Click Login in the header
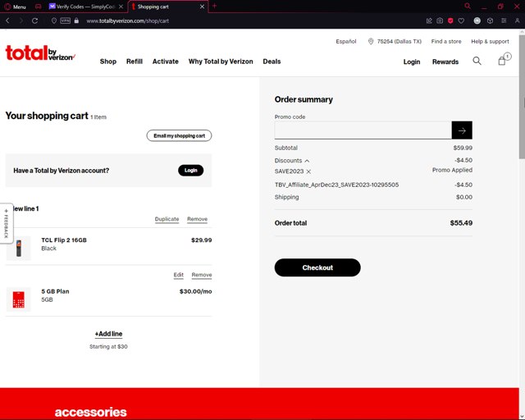The width and height of the screenshot is (525, 420). click(412, 62)
